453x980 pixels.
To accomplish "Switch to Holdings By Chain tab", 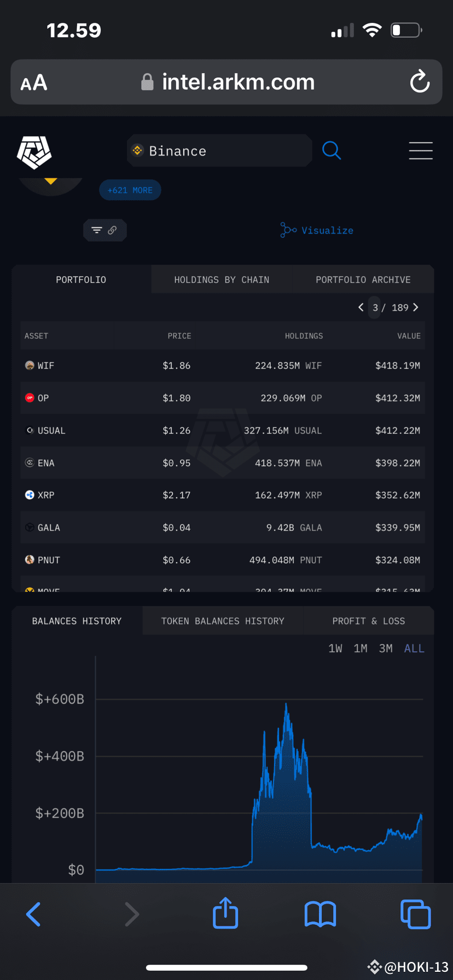I will [x=222, y=279].
